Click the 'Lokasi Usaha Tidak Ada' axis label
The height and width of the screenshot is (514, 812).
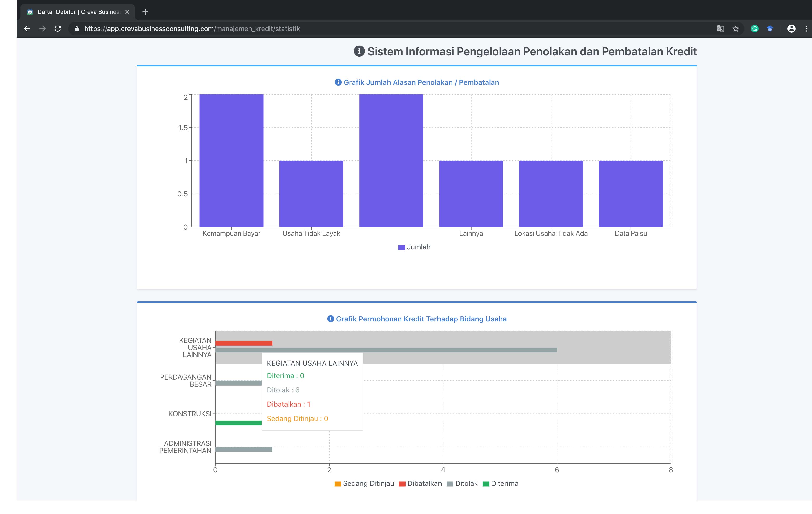(551, 233)
